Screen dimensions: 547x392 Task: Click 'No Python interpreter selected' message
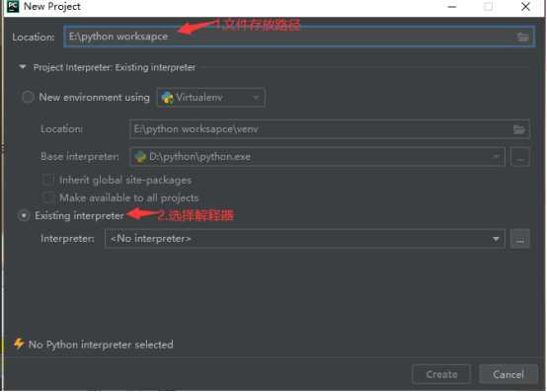101,345
